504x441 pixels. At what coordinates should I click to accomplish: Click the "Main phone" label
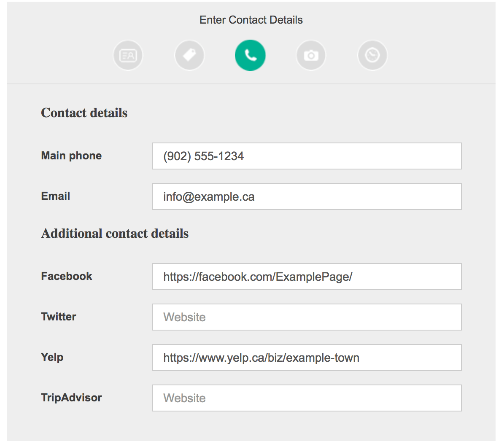(x=71, y=156)
